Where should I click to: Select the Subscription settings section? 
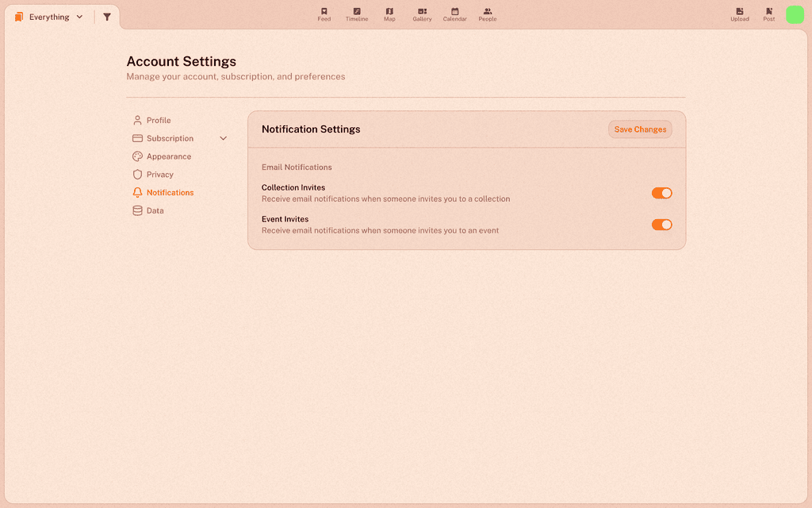tap(170, 138)
